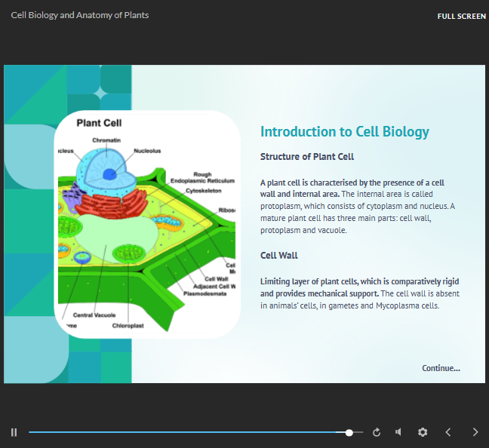Click the Plant Cell diagram image

147,224
